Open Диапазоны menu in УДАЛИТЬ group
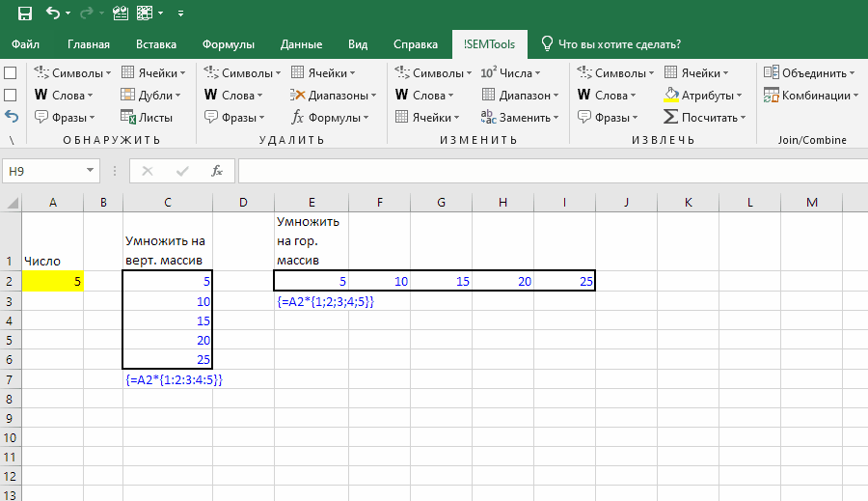868x501 pixels. 334,96
